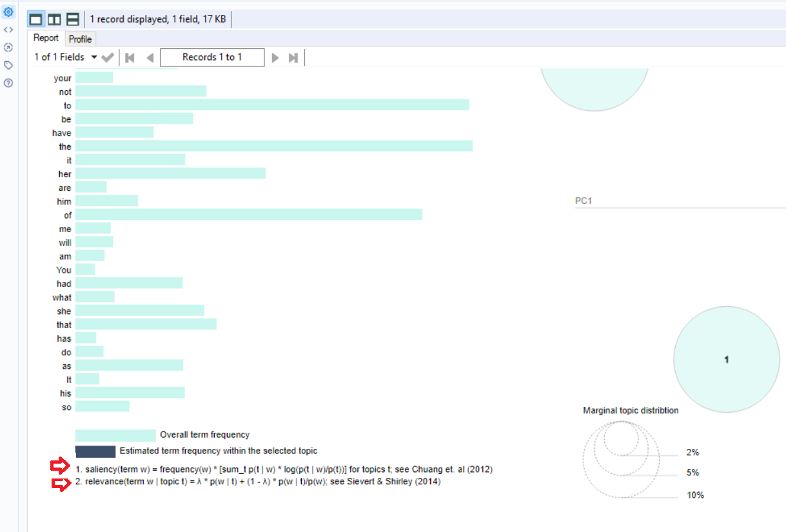Click the tag icon in the left sidebar
This screenshot has height=532, width=786.
pyautogui.click(x=8, y=65)
